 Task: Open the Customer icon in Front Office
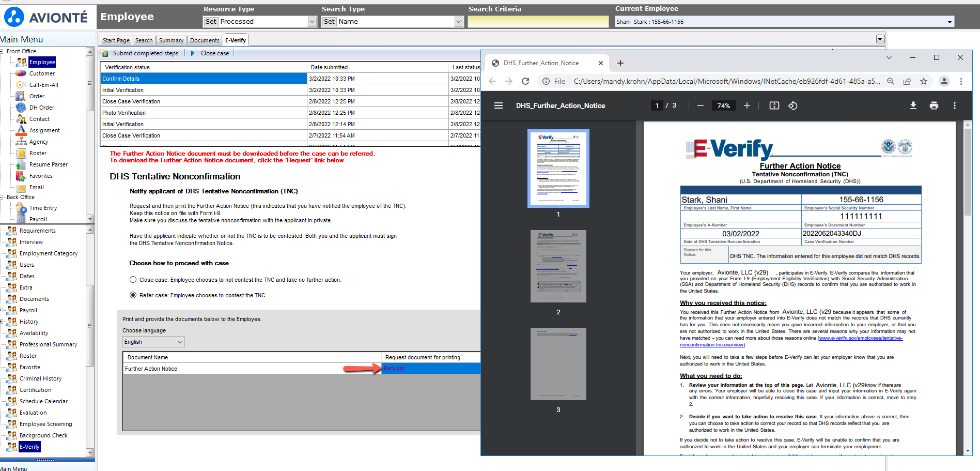(x=21, y=73)
